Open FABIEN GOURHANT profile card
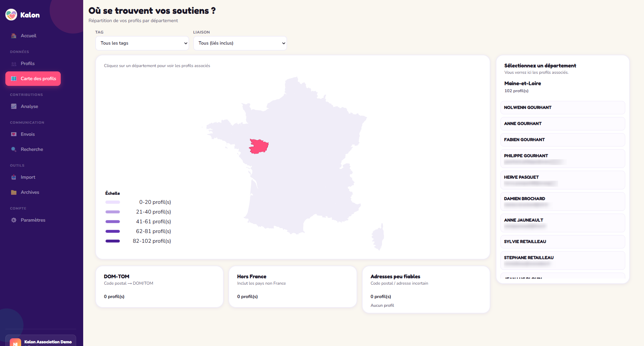The width and height of the screenshot is (644, 346). pyautogui.click(x=562, y=140)
